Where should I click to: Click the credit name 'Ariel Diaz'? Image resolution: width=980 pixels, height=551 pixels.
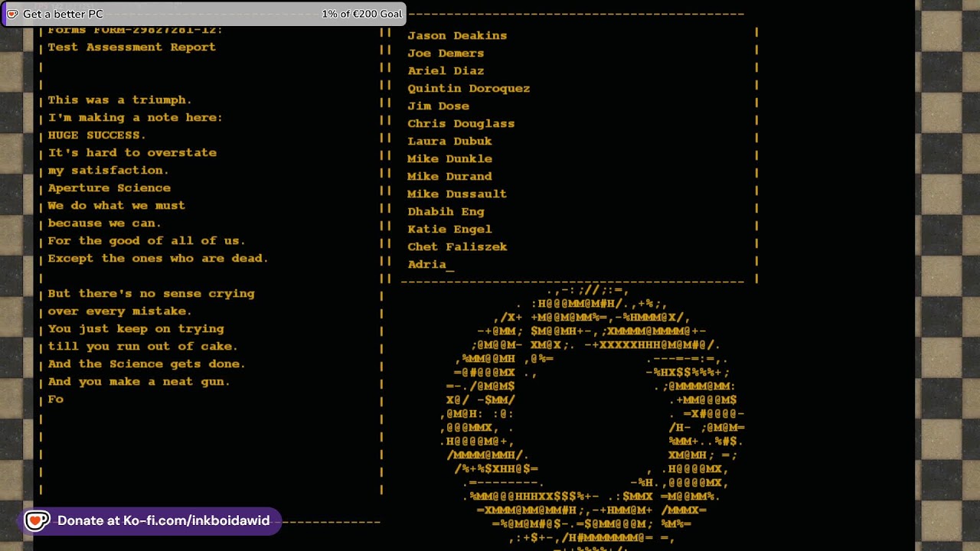click(446, 71)
